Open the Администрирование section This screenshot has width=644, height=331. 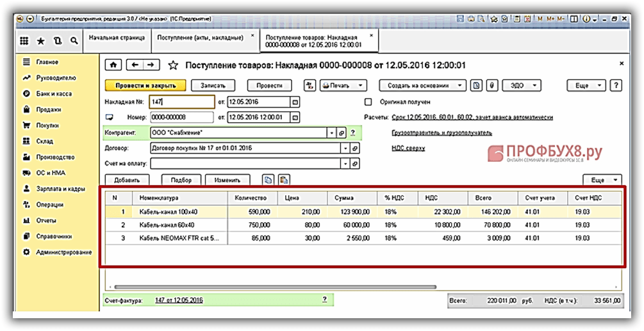pyautogui.click(x=63, y=252)
